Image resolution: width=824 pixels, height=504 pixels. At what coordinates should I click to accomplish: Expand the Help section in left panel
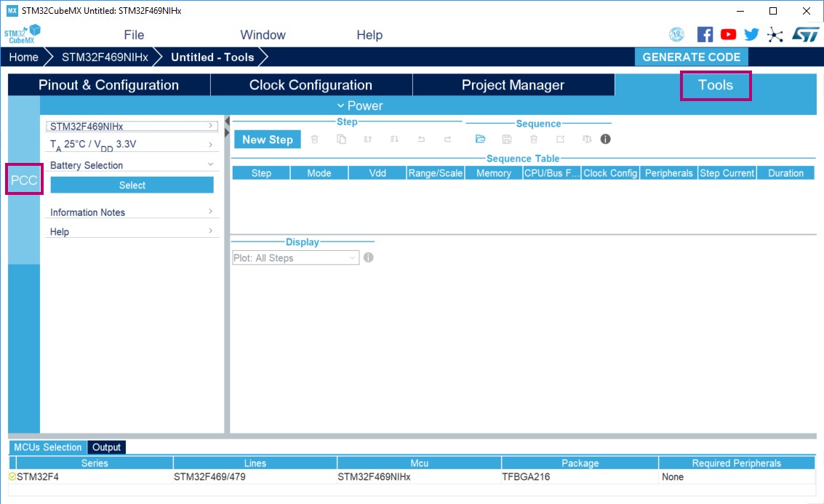pyautogui.click(x=132, y=232)
